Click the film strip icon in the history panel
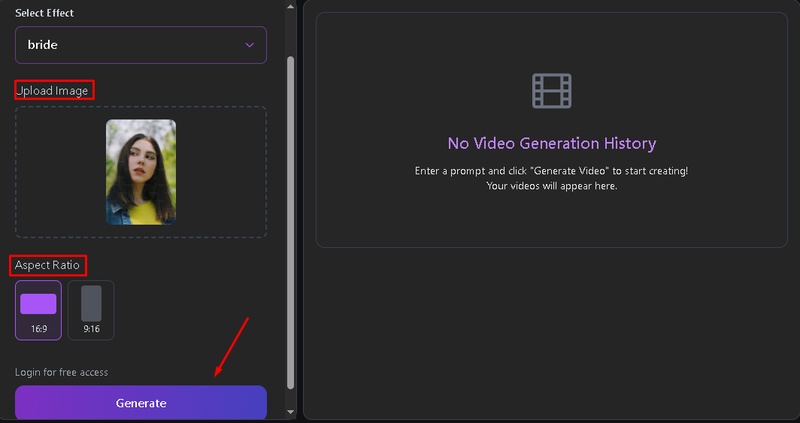The image size is (800, 423). 551,91
